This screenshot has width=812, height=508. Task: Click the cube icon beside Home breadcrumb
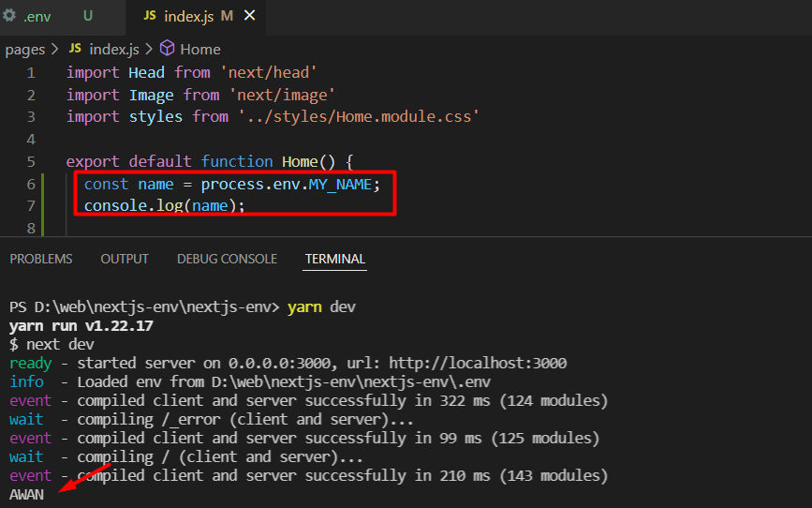click(x=167, y=48)
